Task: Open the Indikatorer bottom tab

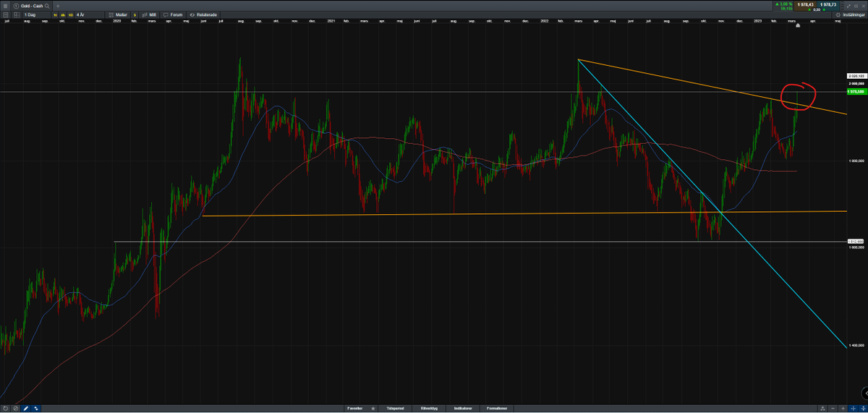Action: pyautogui.click(x=462, y=408)
